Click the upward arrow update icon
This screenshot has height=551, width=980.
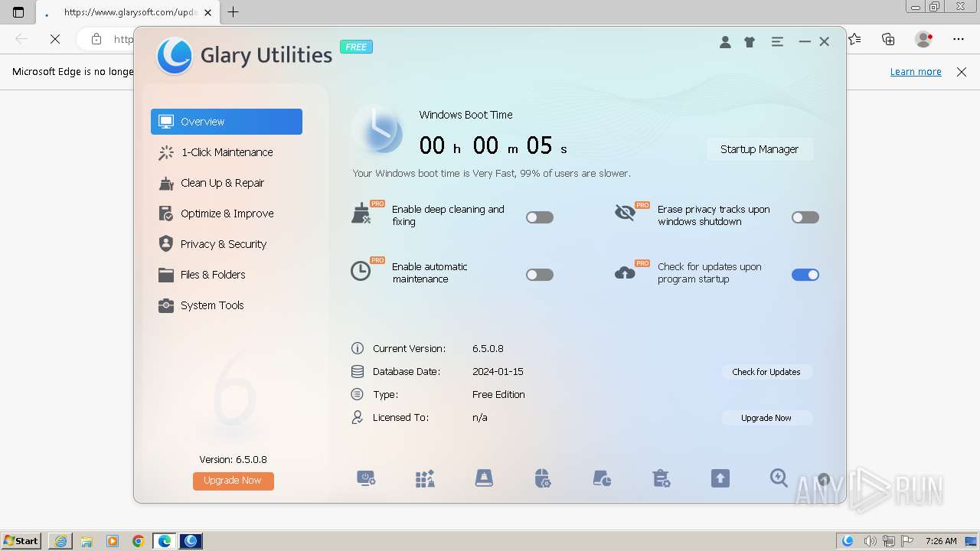(x=720, y=479)
